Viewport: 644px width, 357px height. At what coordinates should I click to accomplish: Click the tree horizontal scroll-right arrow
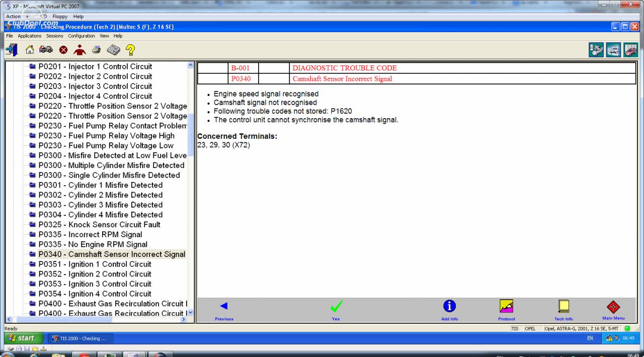pyautogui.click(x=183, y=319)
